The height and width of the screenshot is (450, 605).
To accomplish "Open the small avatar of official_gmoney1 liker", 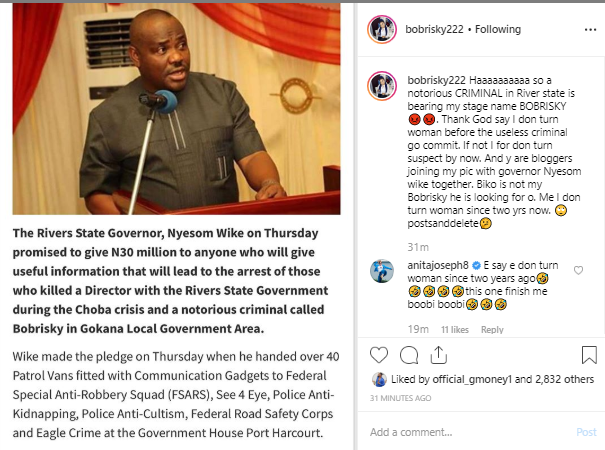I will (379, 380).
